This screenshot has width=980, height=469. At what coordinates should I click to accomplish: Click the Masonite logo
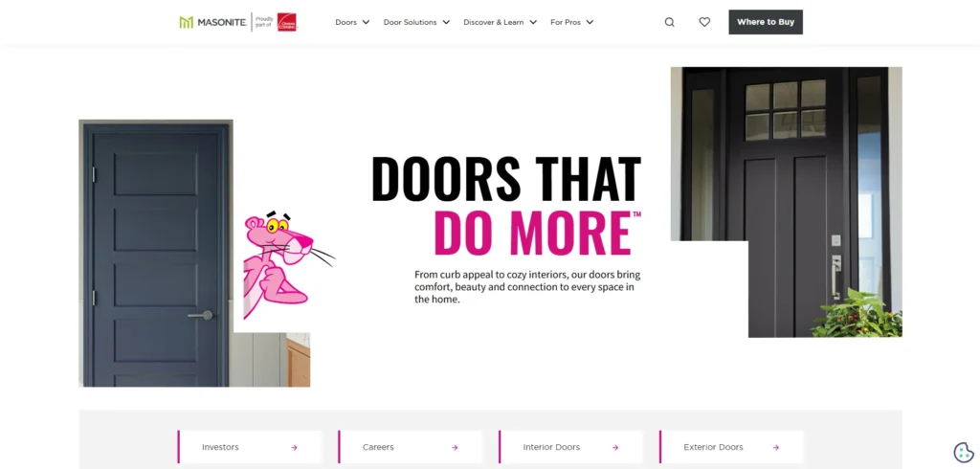point(212,23)
